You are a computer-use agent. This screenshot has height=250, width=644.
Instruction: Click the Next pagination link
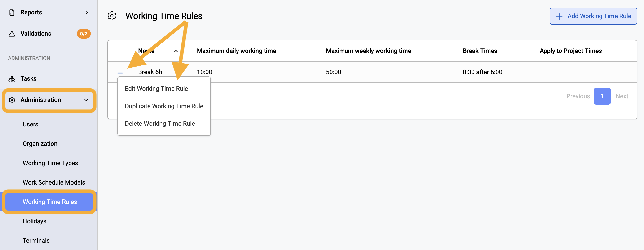pos(622,96)
